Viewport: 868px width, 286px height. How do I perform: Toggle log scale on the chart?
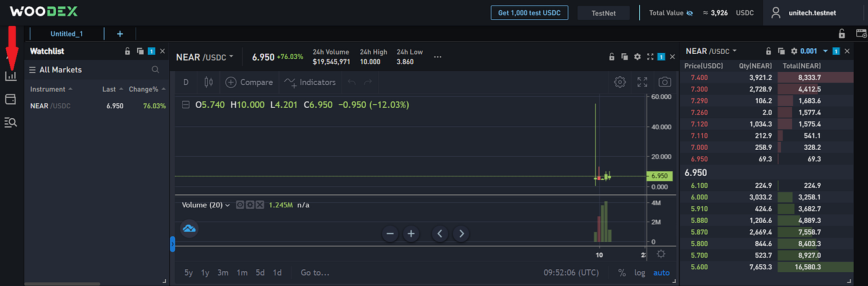pyautogui.click(x=640, y=272)
